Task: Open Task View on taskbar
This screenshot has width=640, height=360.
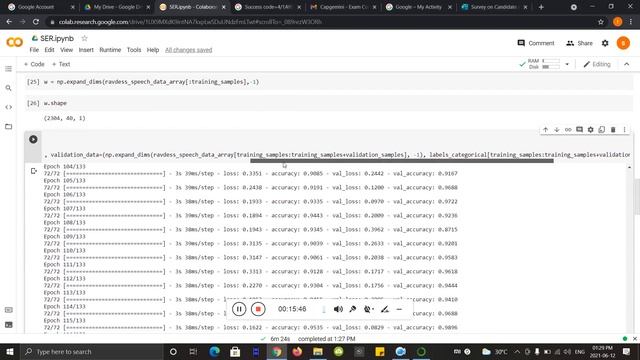Action: (x=193, y=351)
